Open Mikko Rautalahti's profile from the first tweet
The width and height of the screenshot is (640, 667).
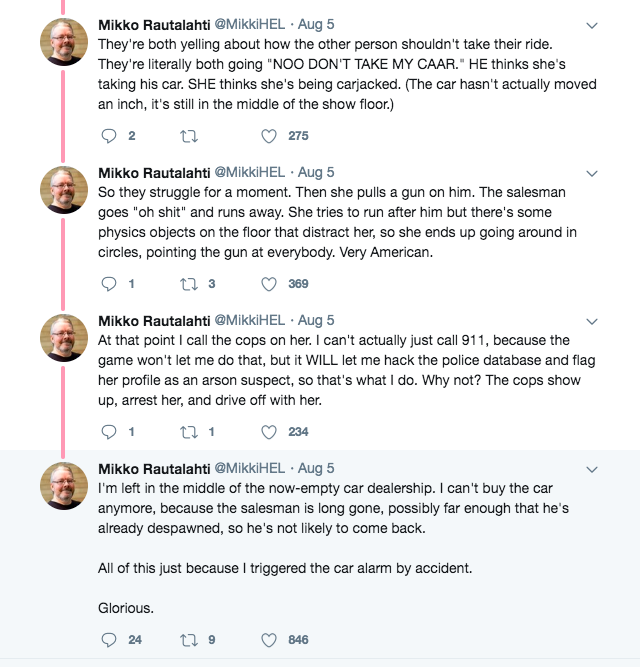tap(153, 24)
